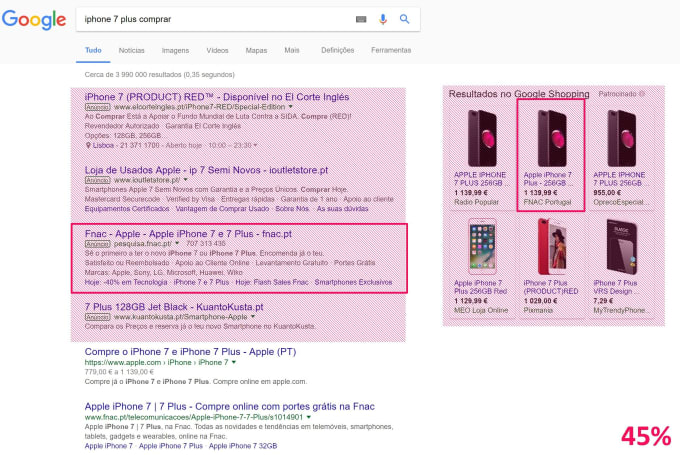Click Resultados no Google Shopping heading

click(x=519, y=94)
